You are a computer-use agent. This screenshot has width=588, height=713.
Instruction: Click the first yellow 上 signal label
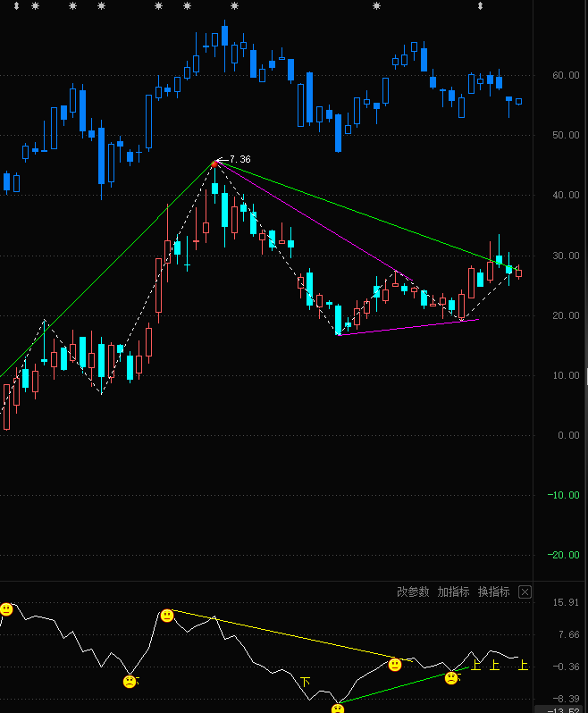475,666
